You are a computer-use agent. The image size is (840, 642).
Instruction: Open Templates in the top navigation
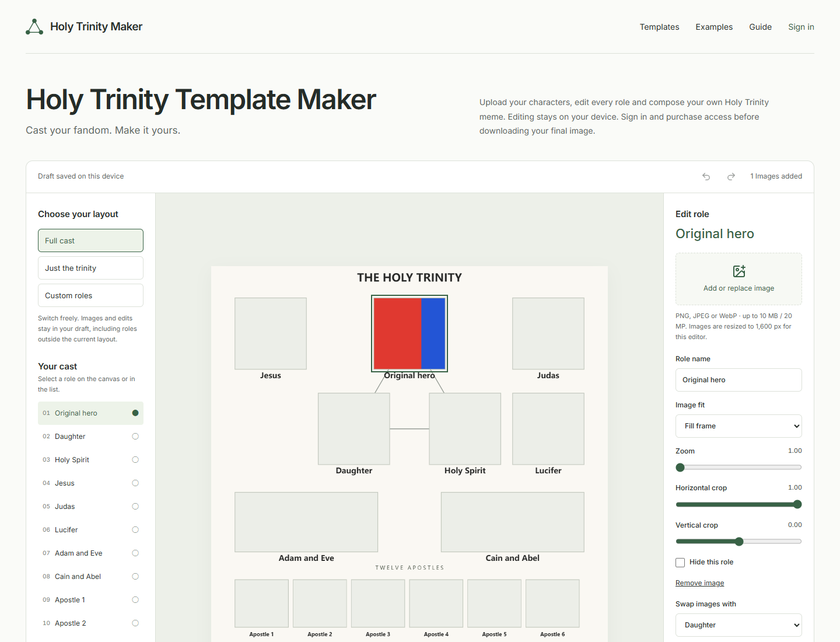(x=660, y=27)
